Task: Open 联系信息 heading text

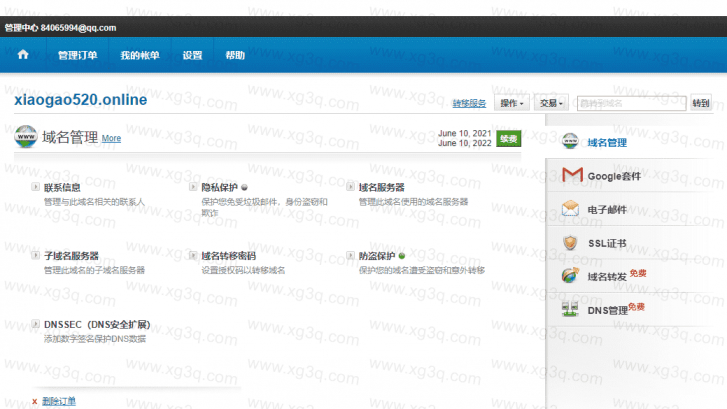Action: coord(62,187)
